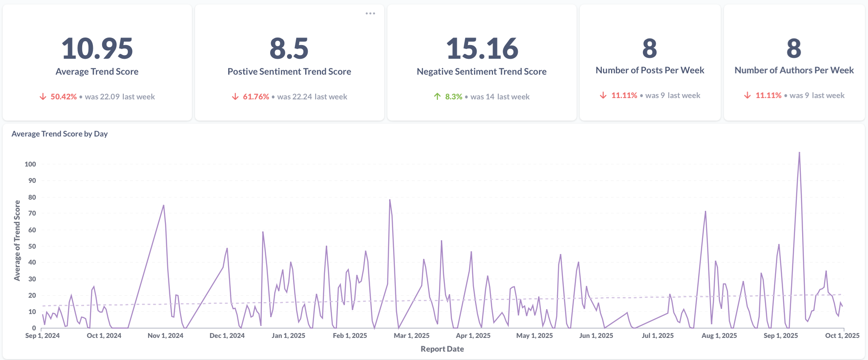Click the red down arrow beside 50.42%
This screenshot has height=360, width=868.
(x=43, y=97)
